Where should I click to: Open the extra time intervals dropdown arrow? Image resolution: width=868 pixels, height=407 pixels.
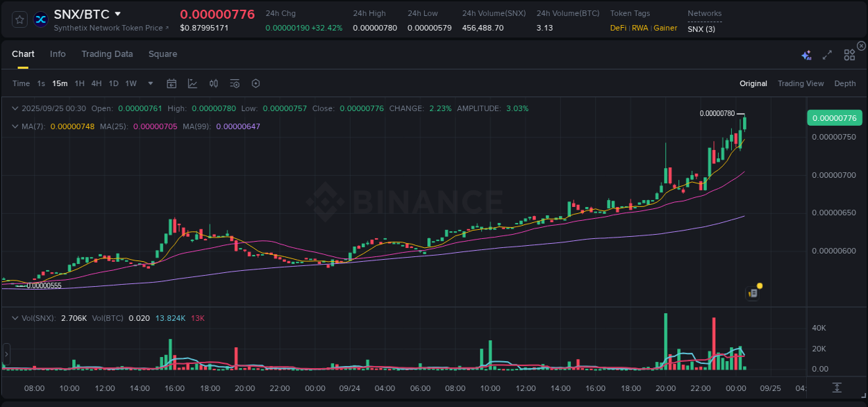coord(149,83)
